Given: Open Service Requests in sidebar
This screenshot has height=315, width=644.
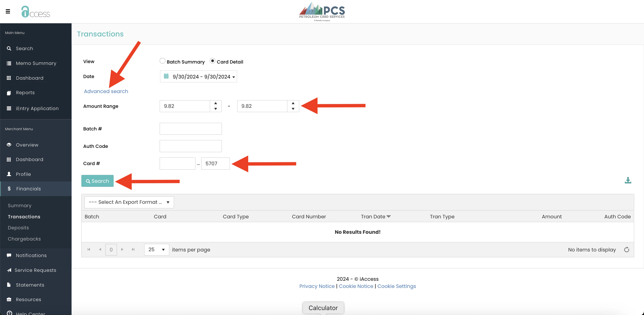Looking at the screenshot, I should click(35, 270).
